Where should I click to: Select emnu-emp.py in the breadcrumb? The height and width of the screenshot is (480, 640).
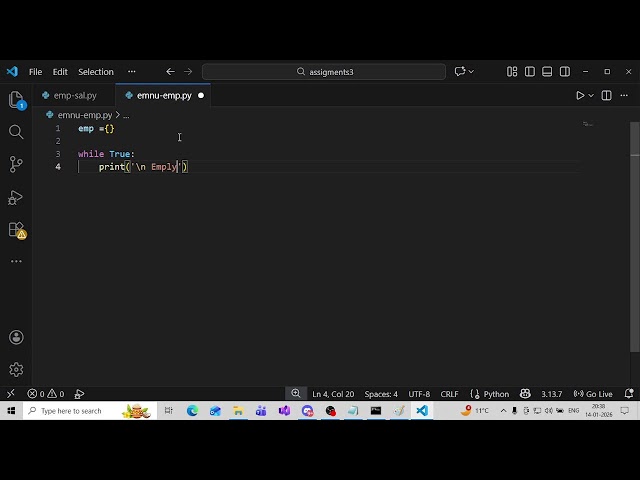(85, 115)
